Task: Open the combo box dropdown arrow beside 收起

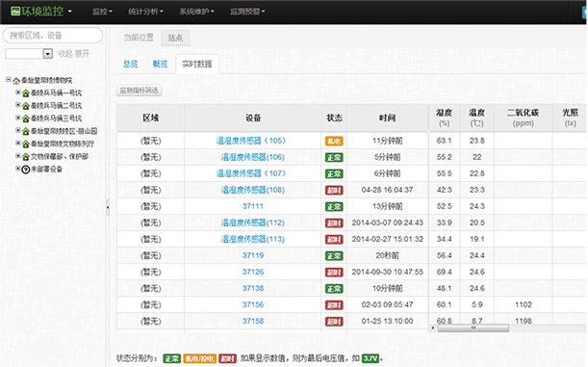Action: [47, 54]
